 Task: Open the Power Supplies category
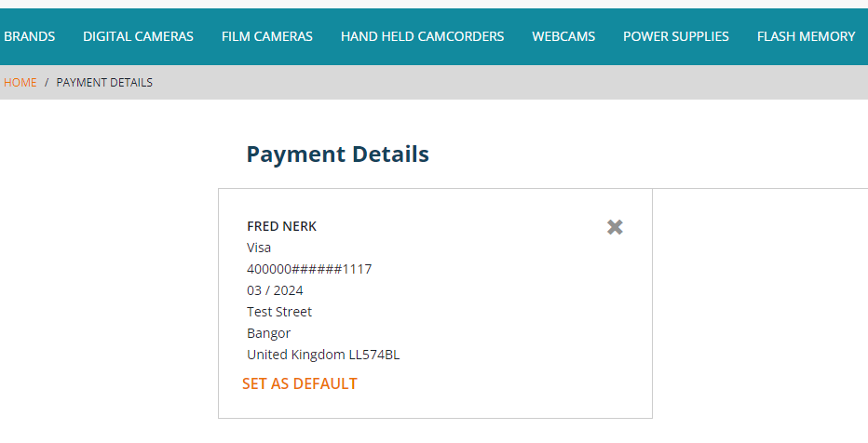point(676,36)
